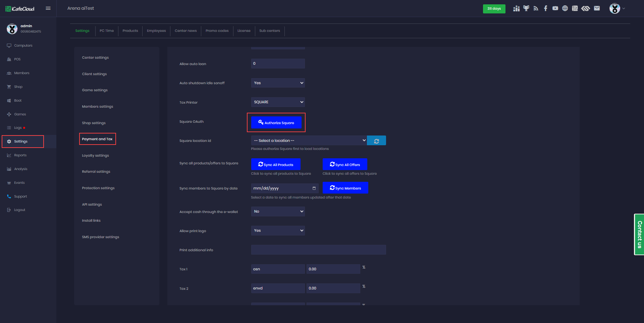Open the Square location id dropdown

tap(309, 141)
